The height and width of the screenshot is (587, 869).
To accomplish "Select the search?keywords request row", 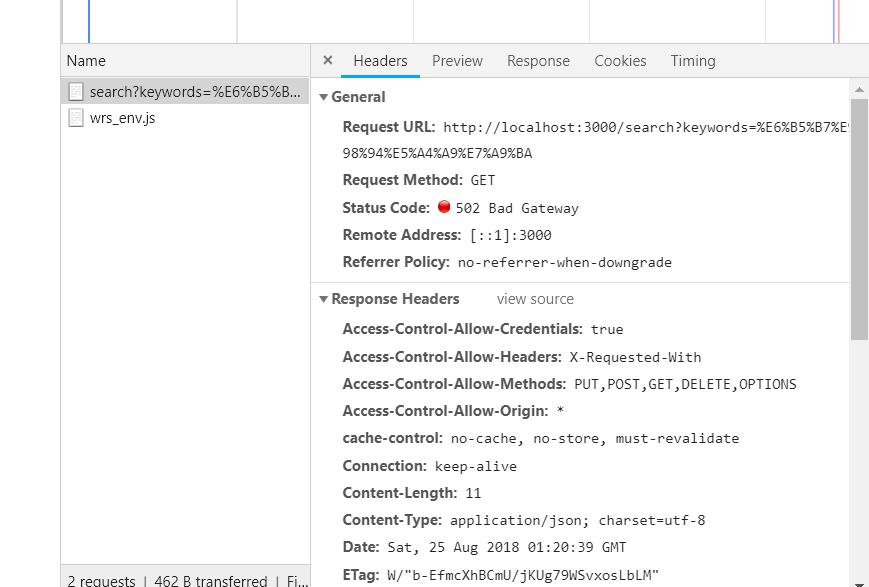I will pos(185,91).
